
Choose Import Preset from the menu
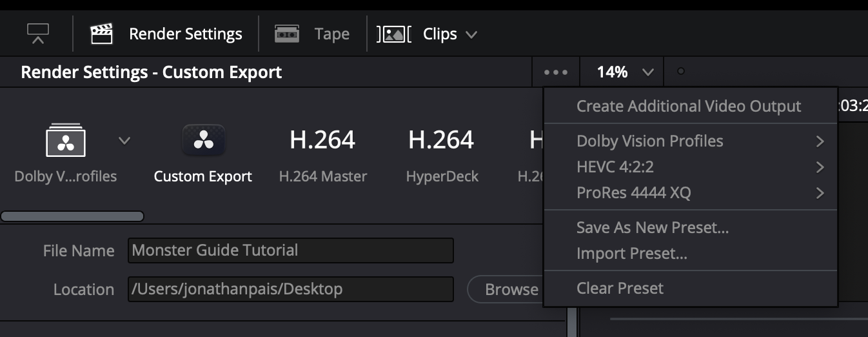631,254
